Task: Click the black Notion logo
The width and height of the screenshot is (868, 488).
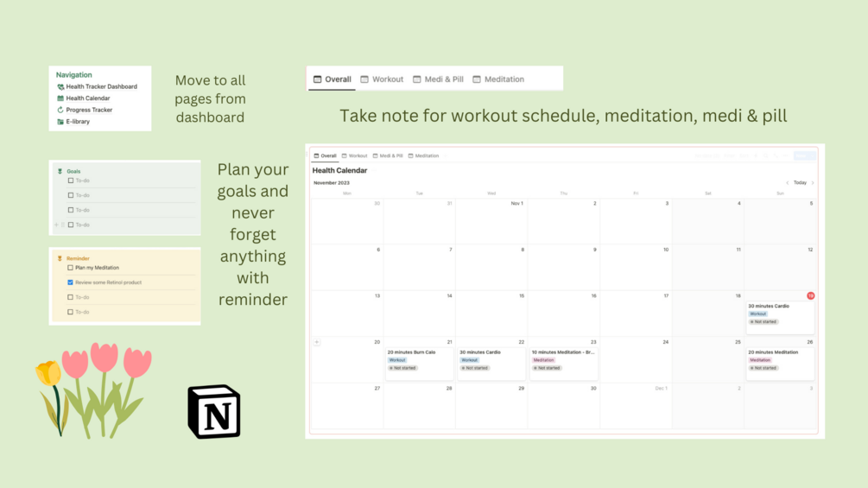Action: [214, 412]
